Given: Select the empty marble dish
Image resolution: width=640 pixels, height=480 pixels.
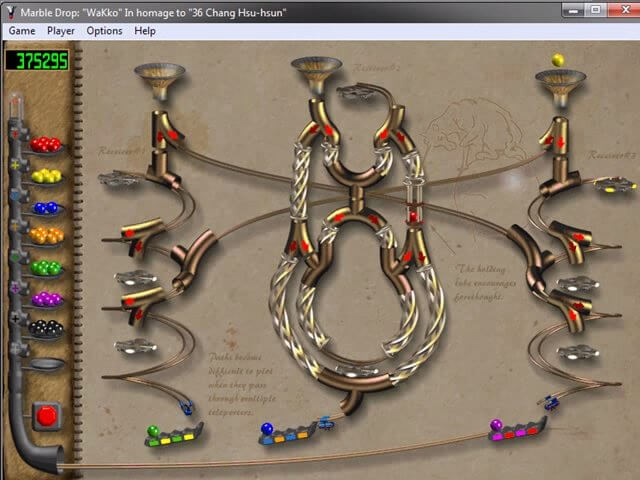Looking at the screenshot, I should point(47,363).
